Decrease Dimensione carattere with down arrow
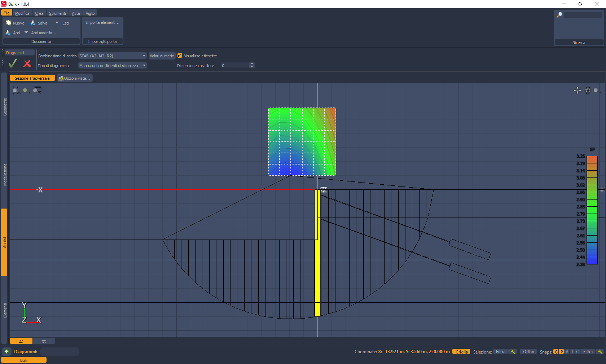Viewport: 606px width, 364px height. pos(252,67)
